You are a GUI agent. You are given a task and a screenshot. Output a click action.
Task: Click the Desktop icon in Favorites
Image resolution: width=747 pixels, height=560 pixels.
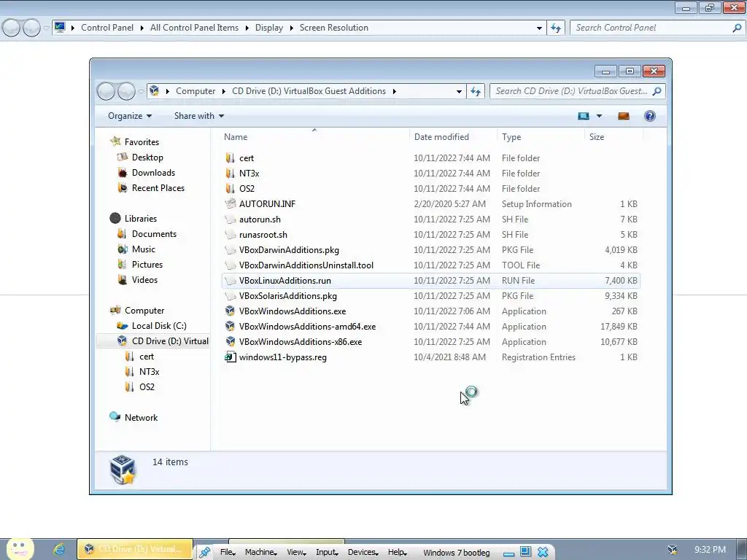pyautogui.click(x=123, y=157)
